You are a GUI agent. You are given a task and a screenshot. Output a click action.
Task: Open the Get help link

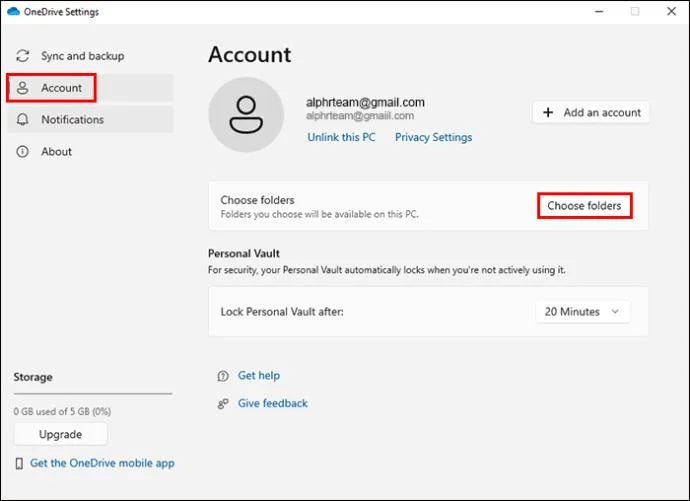tap(259, 376)
